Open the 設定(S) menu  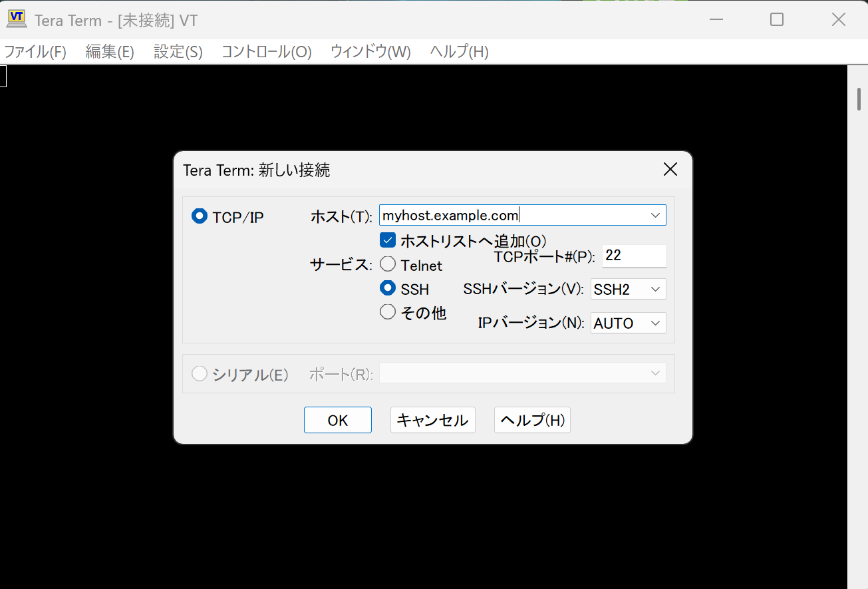(178, 52)
